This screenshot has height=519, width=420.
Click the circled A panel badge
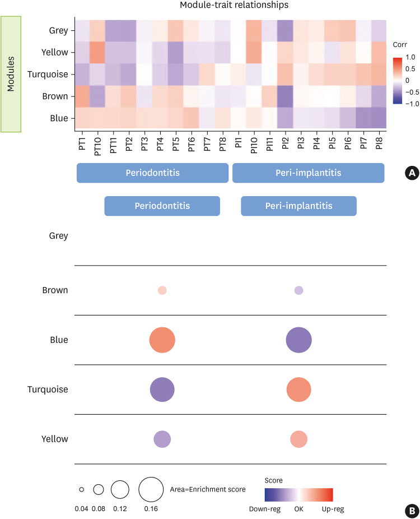tap(412, 174)
